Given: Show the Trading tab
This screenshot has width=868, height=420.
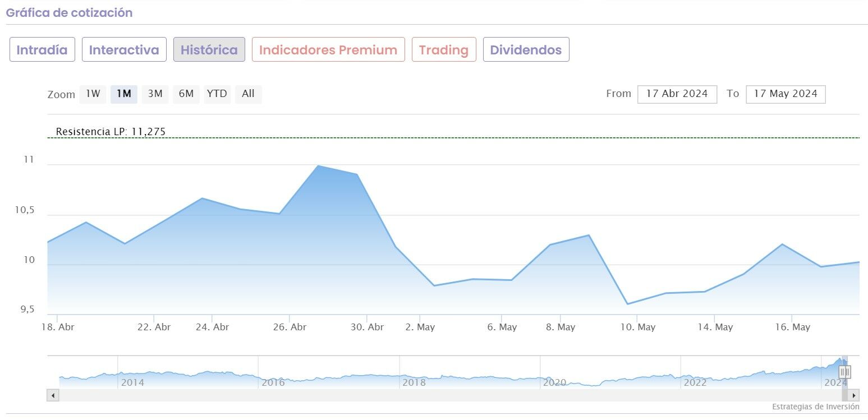Looking at the screenshot, I should (x=444, y=50).
